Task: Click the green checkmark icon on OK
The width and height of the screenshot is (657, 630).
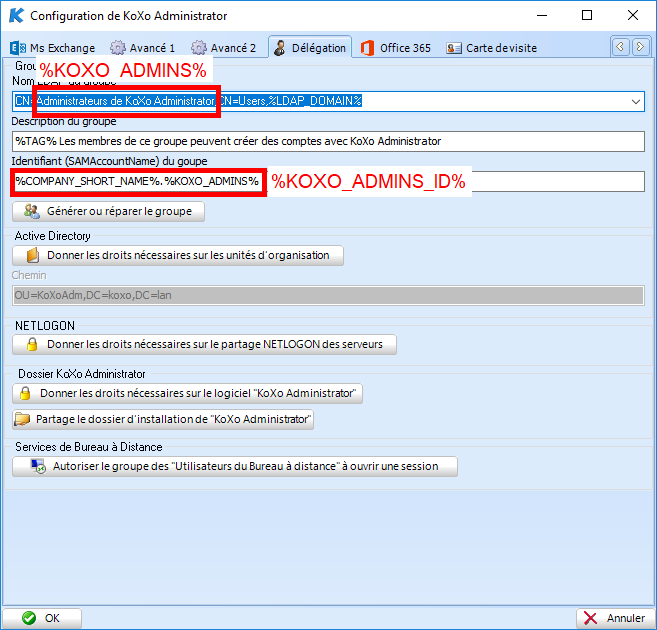Action: 29,618
